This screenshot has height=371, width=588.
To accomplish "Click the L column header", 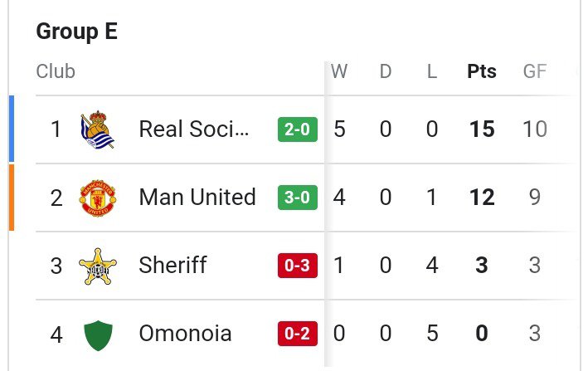I will [432, 71].
